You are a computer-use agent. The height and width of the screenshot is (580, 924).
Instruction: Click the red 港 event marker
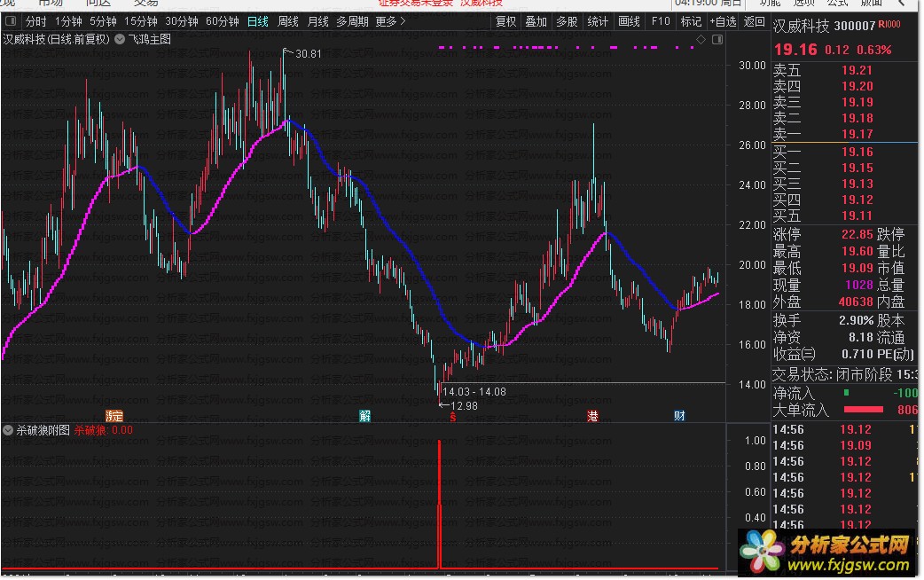tap(592, 416)
